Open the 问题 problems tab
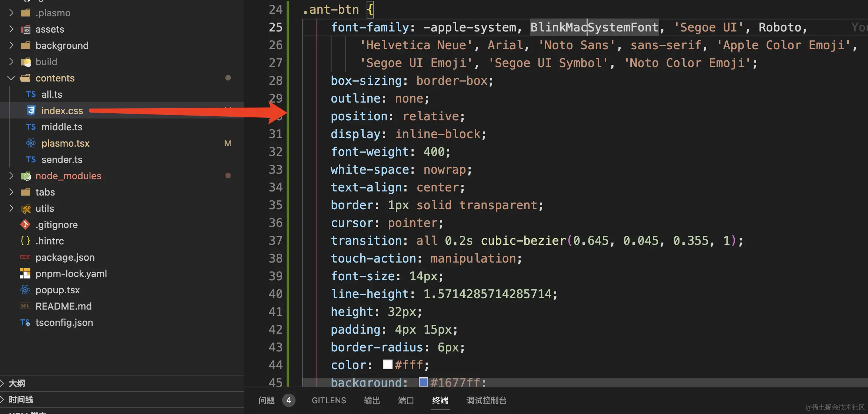868x414 pixels. (266, 400)
